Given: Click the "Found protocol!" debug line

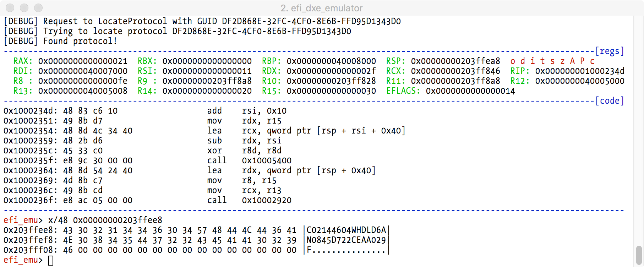Looking at the screenshot, I should coord(80,41).
